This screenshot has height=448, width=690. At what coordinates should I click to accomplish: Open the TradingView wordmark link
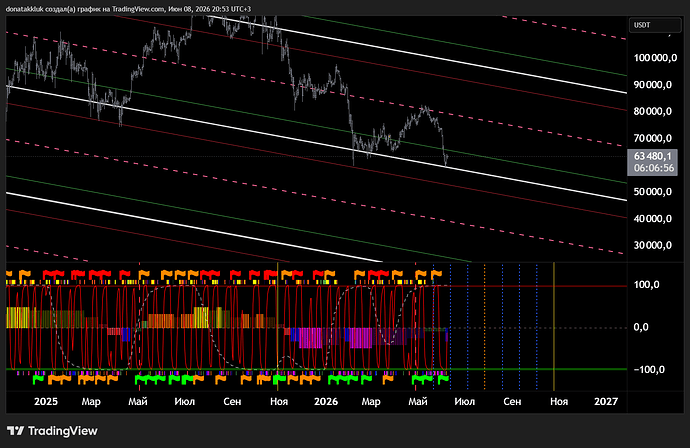click(x=62, y=431)
